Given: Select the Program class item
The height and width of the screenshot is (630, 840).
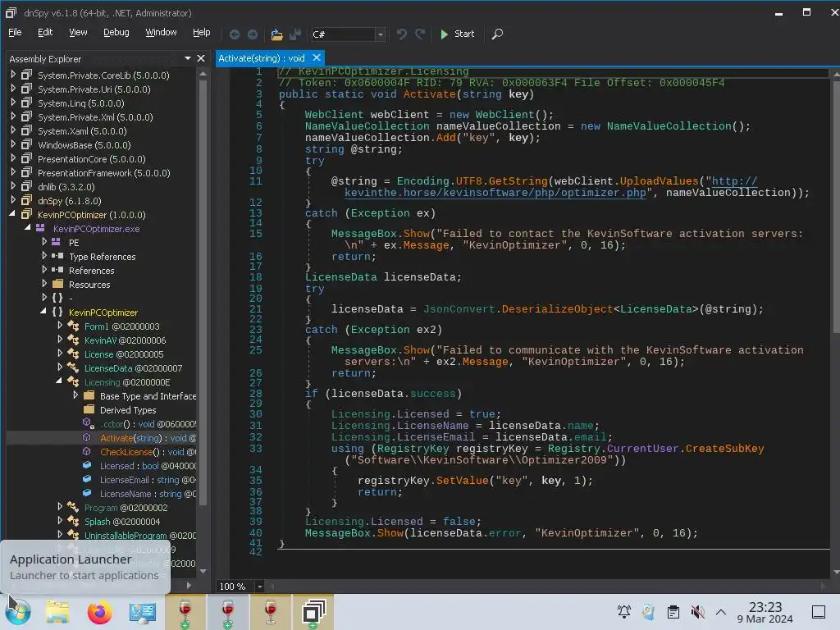Looking at the screenshot, I should pos(126,507).
